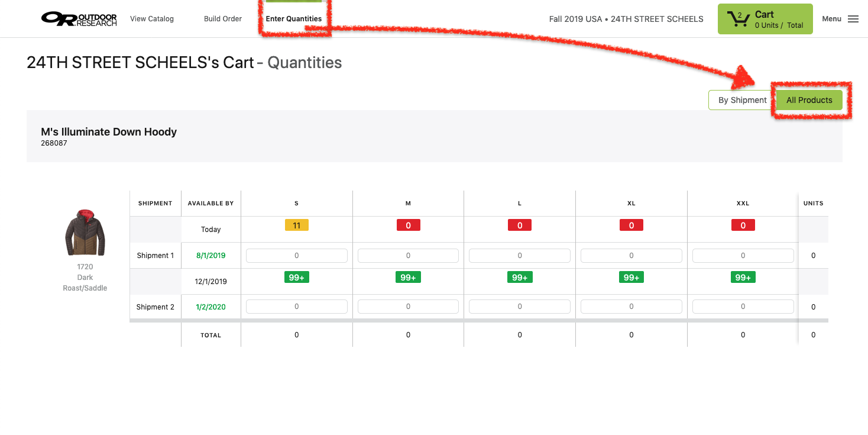Click the red 0 stock badge under M
868x435 pixels.
pos(408,225)
